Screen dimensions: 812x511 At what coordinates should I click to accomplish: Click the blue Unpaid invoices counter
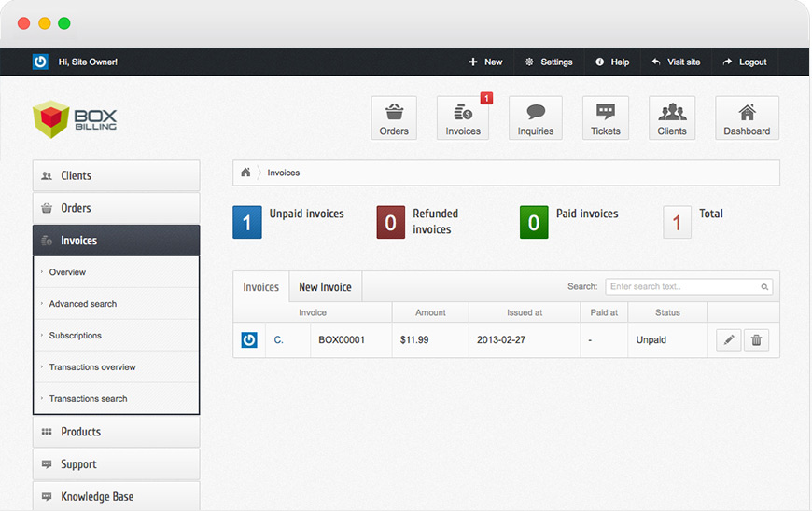pyautogui.click(x=247, y=223)
